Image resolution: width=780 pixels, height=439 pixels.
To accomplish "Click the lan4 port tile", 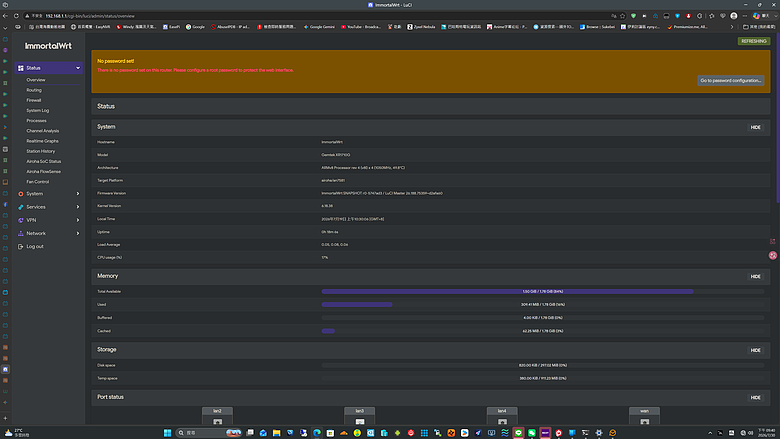I will (502, 416).
